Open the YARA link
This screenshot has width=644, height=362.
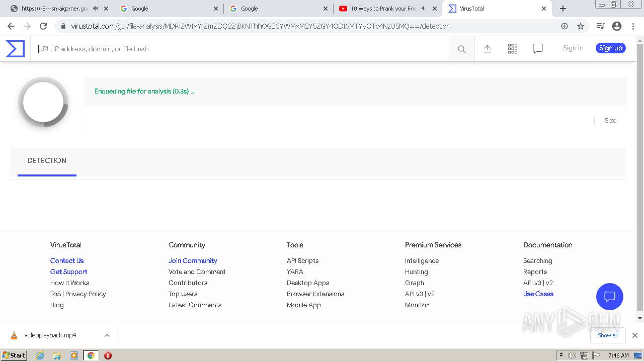tap(295, 271)
